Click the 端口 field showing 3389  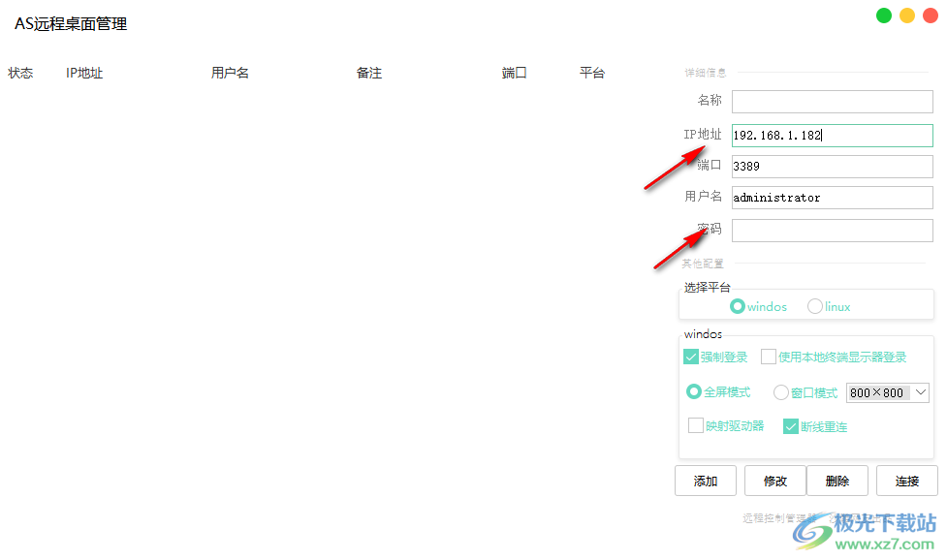[x=833, y=167]
